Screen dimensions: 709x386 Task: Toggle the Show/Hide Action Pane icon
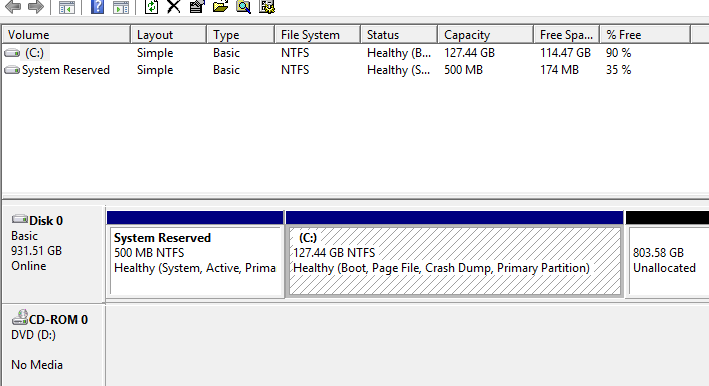[121, 7]
